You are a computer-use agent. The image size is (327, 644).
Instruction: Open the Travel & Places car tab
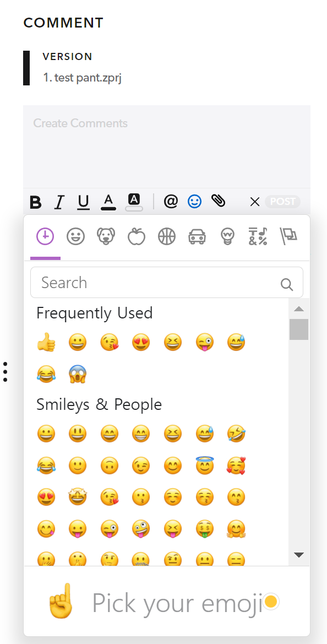point(197,236)
